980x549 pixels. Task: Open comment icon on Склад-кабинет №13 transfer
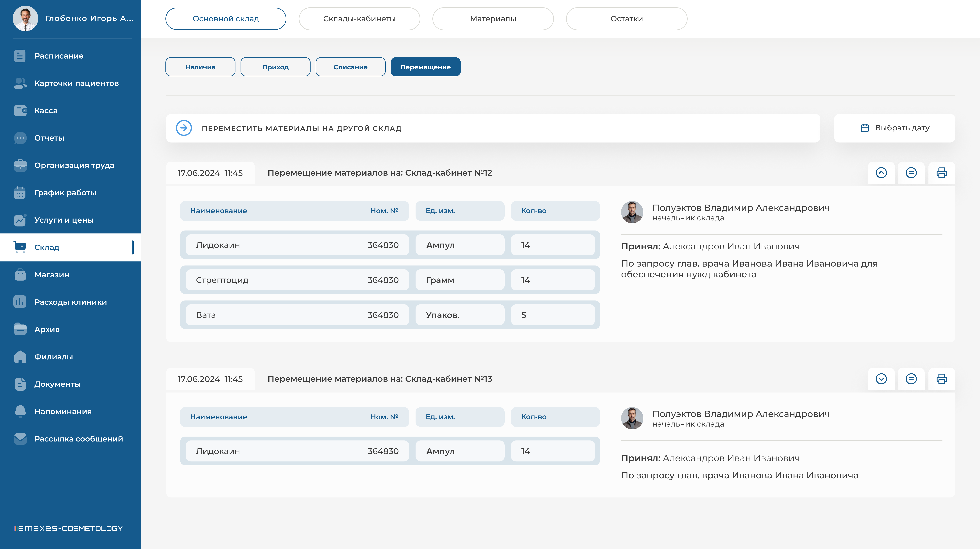[911, 379]
